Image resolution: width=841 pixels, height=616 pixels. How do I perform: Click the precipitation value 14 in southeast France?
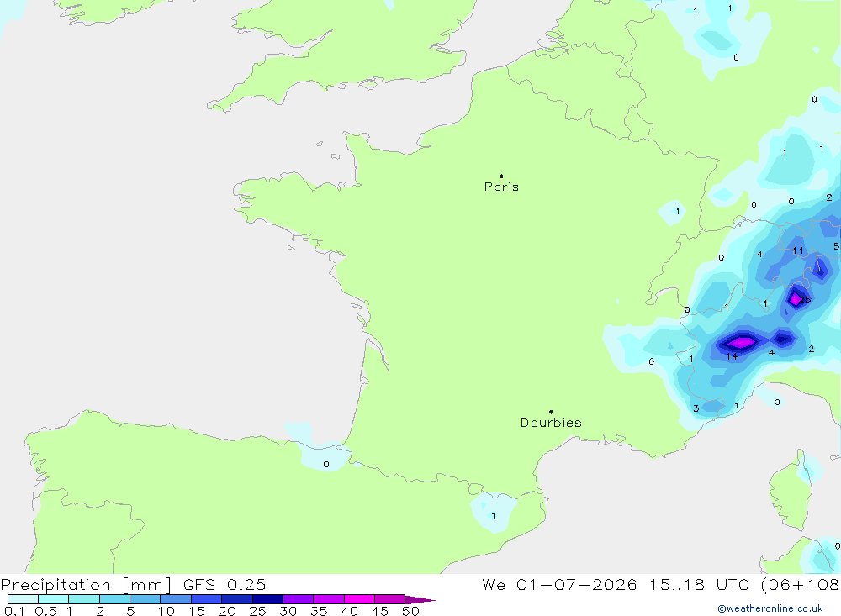point(732,356)
